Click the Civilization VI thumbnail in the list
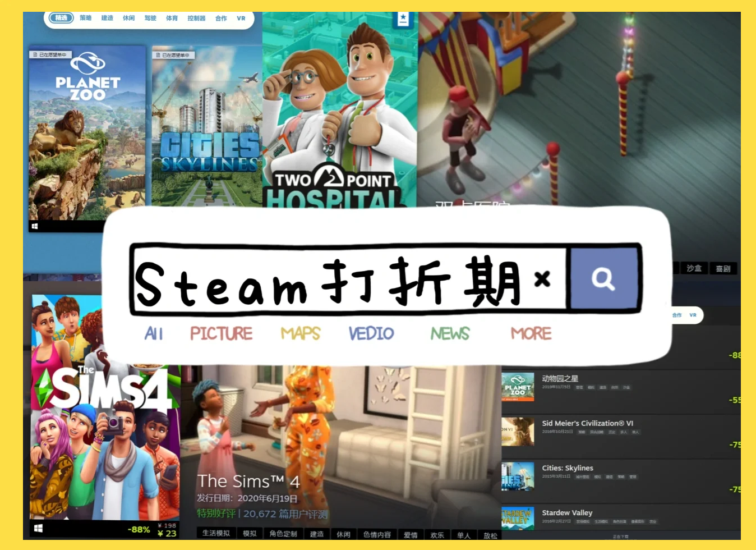This screenshot has height=550, width=756. 518,432
